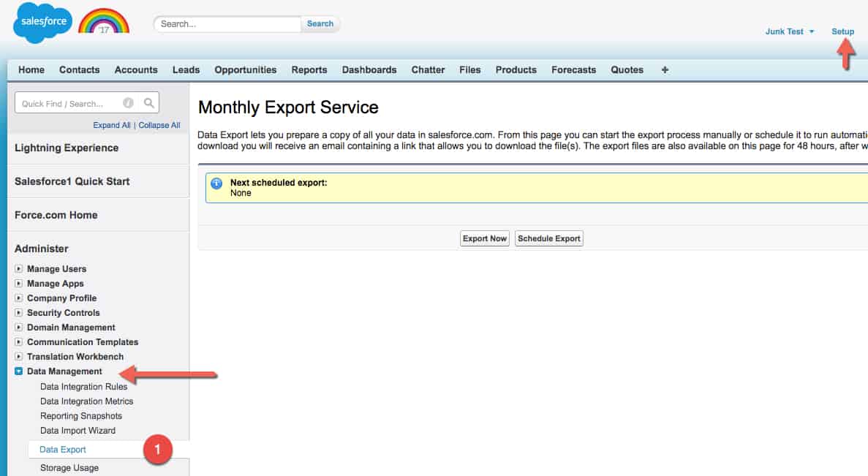The height and width of the screenshot is (476, 868).
Task: Add a new tab with the plus icon
Action: [x=665, y=69]
